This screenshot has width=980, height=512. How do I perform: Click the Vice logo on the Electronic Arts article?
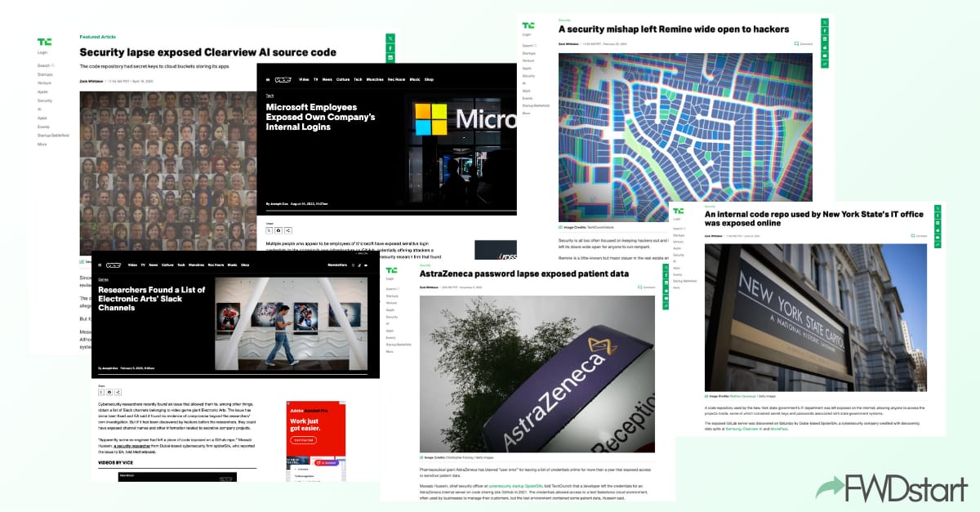[115, 265]
